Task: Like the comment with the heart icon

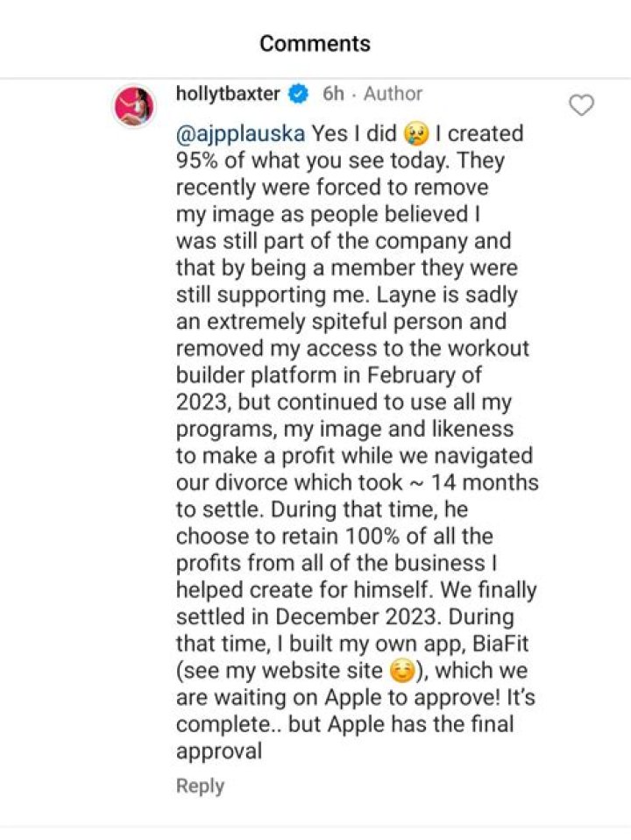Action: 582,106
